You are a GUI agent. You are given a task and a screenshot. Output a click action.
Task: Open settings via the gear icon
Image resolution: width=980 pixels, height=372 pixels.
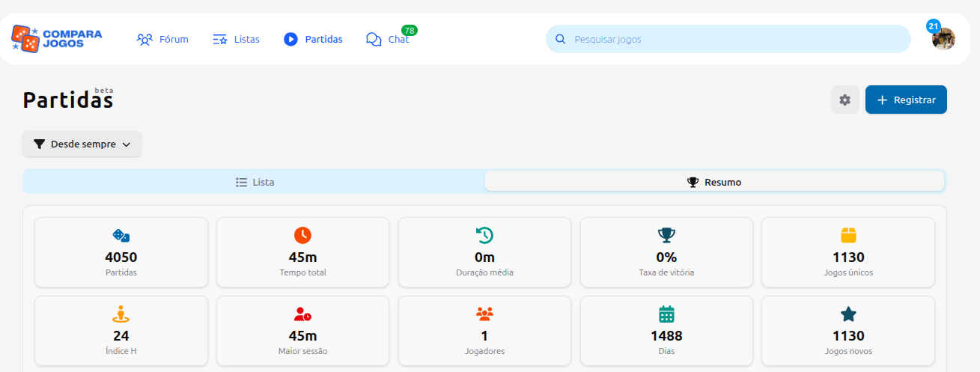(844, 100)
